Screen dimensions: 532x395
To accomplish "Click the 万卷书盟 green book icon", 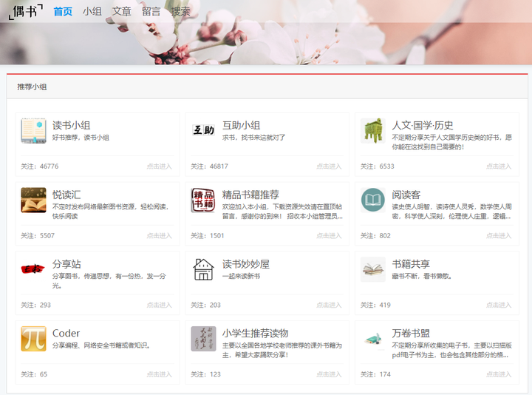I will point(373,339).
